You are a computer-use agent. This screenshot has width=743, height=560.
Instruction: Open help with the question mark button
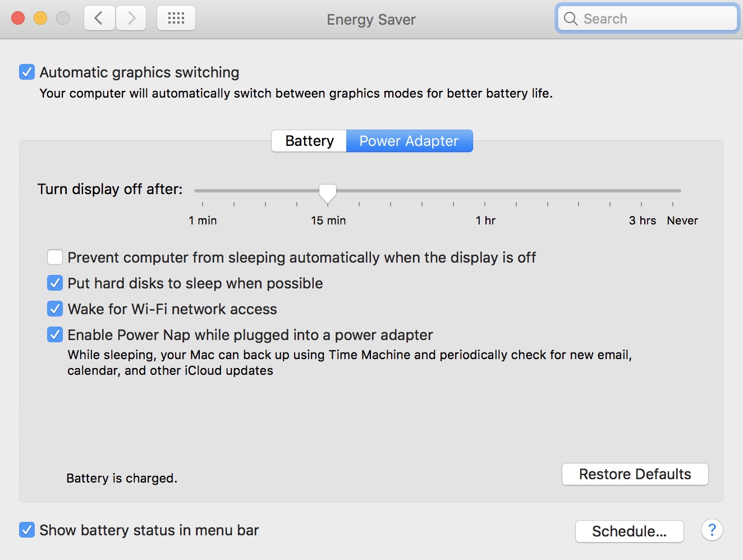[x=712, y=530]
